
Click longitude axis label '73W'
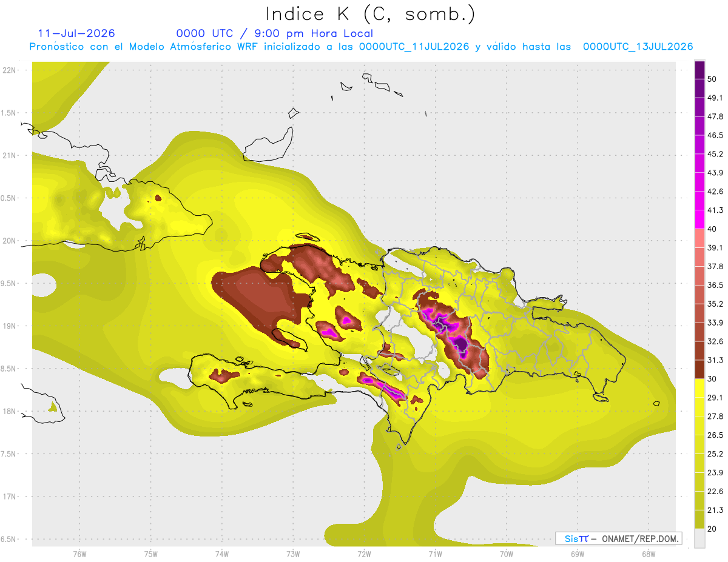click(x=293, y=554)
